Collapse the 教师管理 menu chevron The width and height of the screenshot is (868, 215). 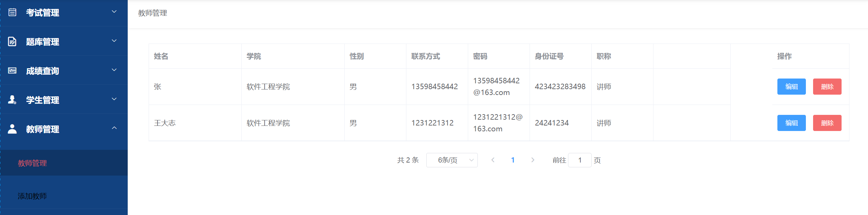click(x=114, y=128)
